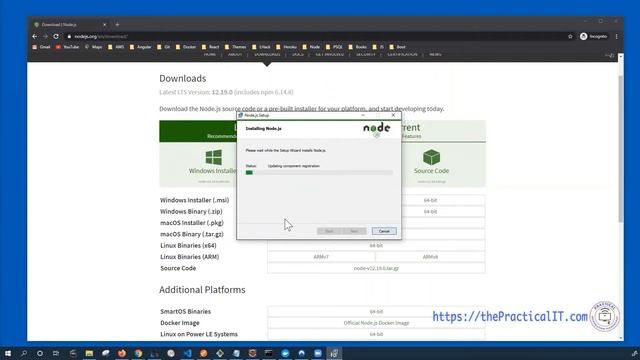
Task: Open the YouTube bookmark
Action: pyautogui.click(x=67, y=47)
